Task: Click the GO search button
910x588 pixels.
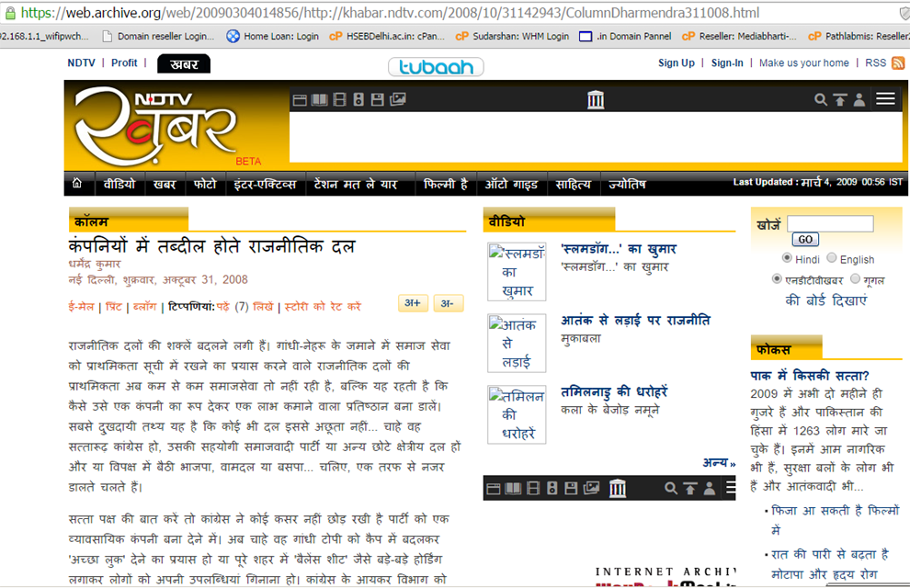Action: [x=804, y=240]
